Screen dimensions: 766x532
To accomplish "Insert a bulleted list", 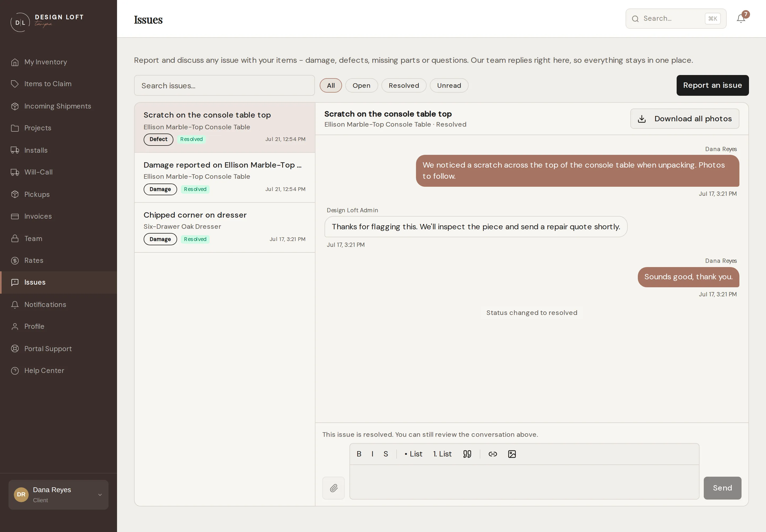I will [x=413, y=454].
